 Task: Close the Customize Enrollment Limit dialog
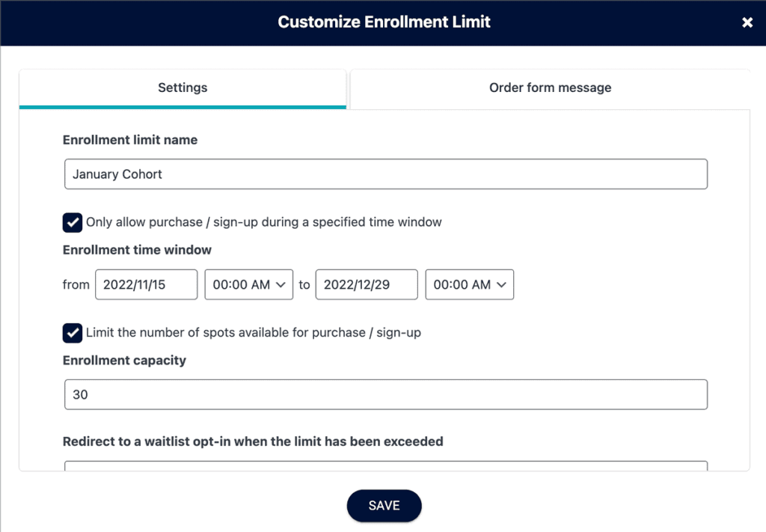coord(747,22)
